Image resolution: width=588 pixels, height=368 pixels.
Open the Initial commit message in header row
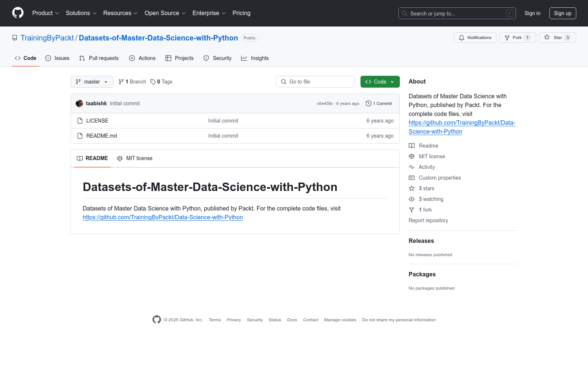(x=125, y=103)
